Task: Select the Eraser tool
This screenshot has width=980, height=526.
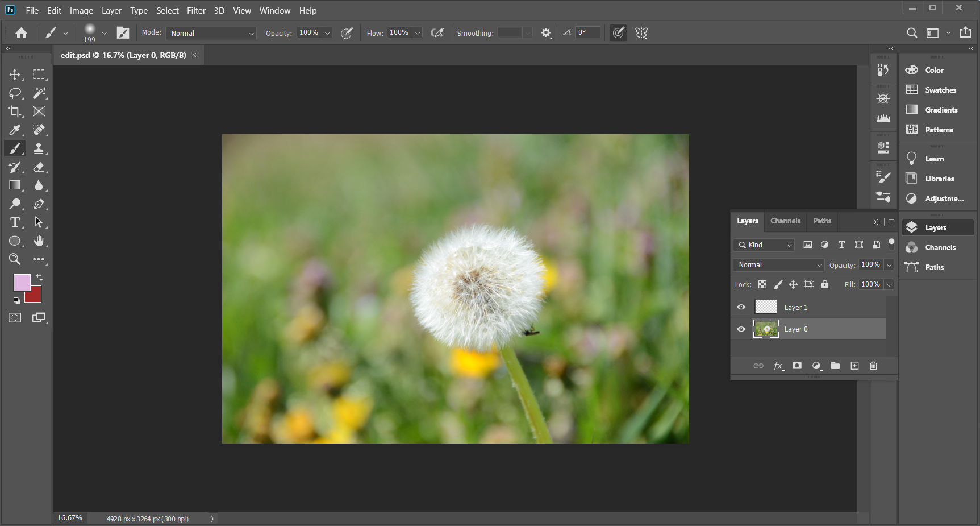Action: pos(39,167)
